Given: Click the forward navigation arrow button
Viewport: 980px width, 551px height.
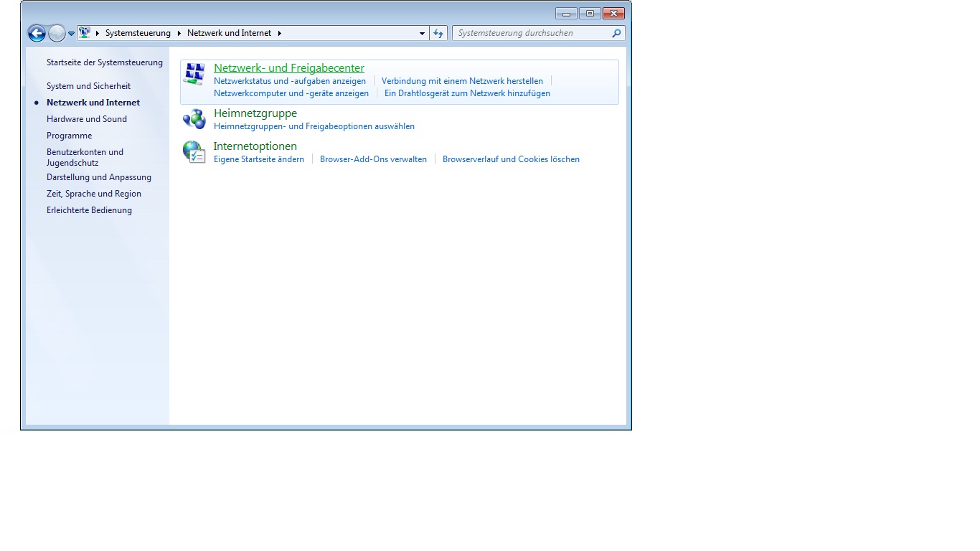Looking at the screenshot, I should pyautogui.click(x=57, y=33).
